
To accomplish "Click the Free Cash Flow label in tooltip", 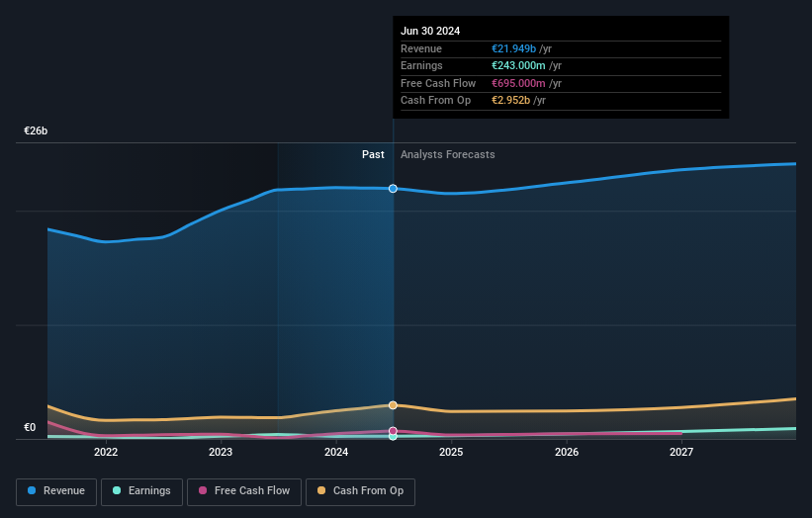I will click(x=438, y=83).
